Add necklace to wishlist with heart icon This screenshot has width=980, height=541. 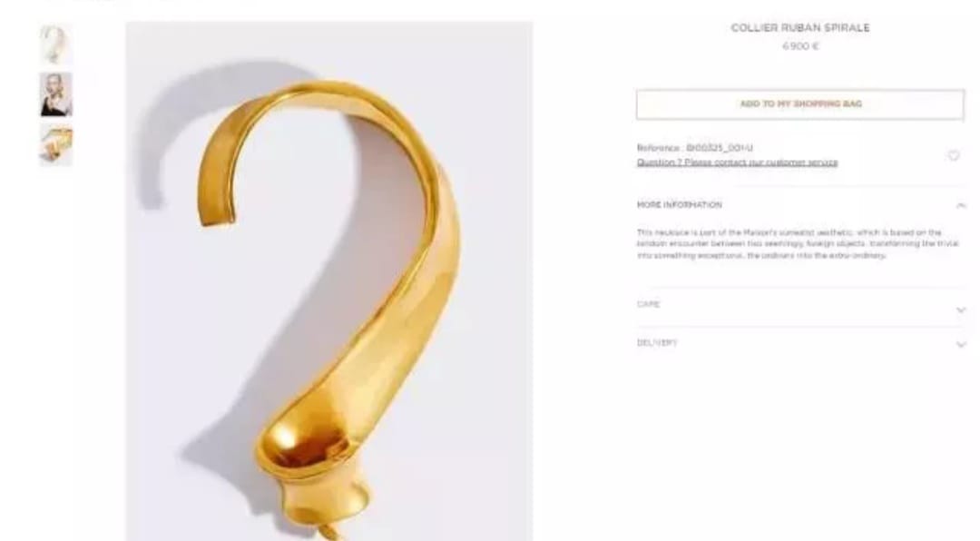[953, 156]
